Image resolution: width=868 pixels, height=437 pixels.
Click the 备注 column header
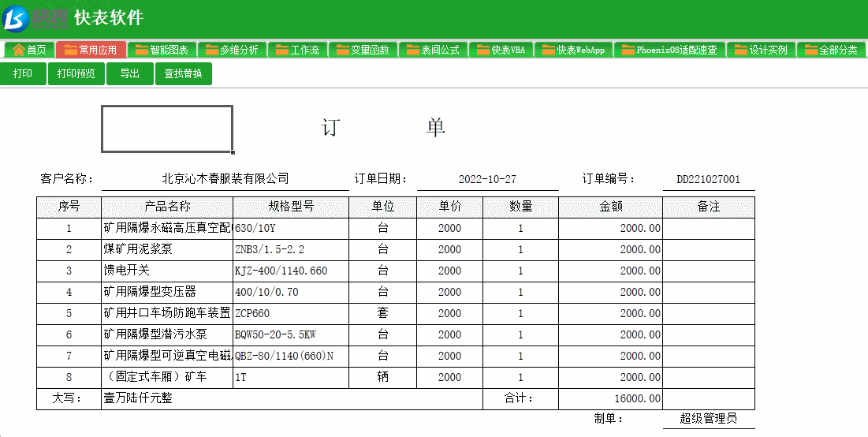(x=709, y=207)
